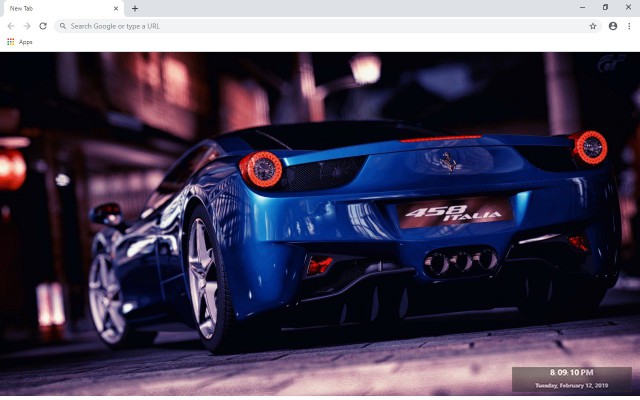Open a new tab with plus button

pos(135,8)
